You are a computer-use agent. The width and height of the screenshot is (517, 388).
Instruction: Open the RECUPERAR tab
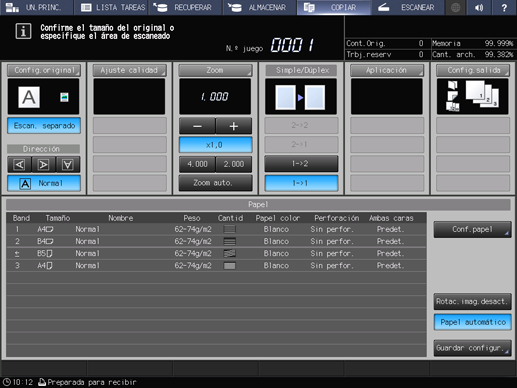[x=185, y=7]
